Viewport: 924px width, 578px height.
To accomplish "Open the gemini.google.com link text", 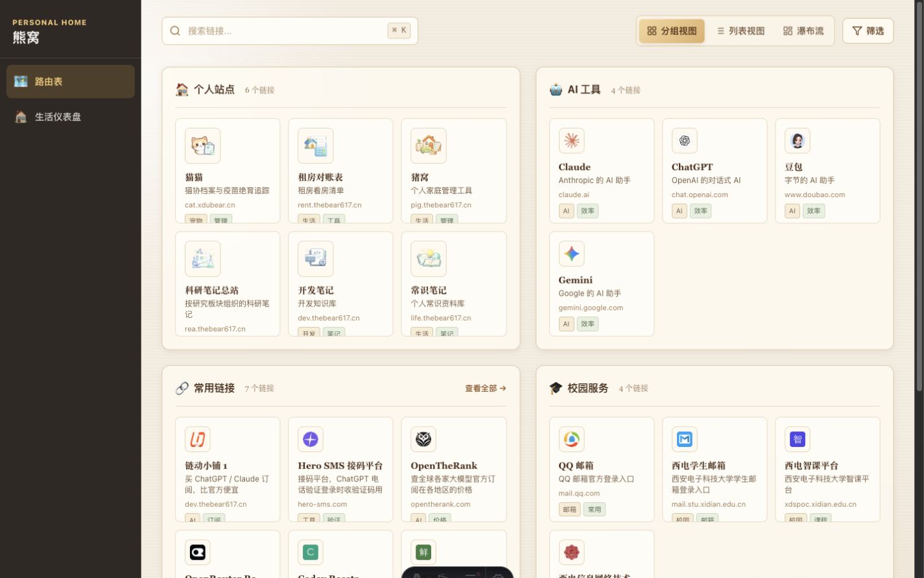I will (591, 307).
